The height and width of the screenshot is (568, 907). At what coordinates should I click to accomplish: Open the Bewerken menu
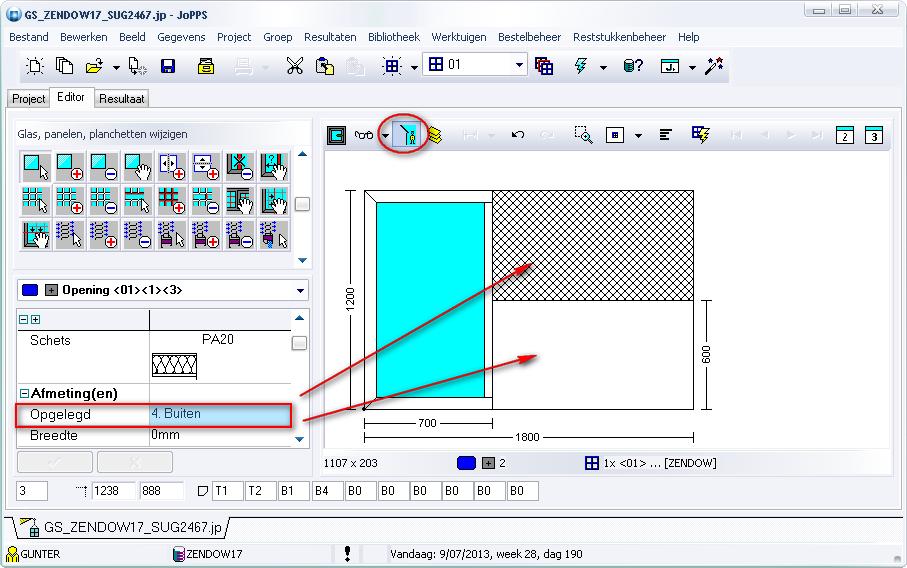[84, 37]
